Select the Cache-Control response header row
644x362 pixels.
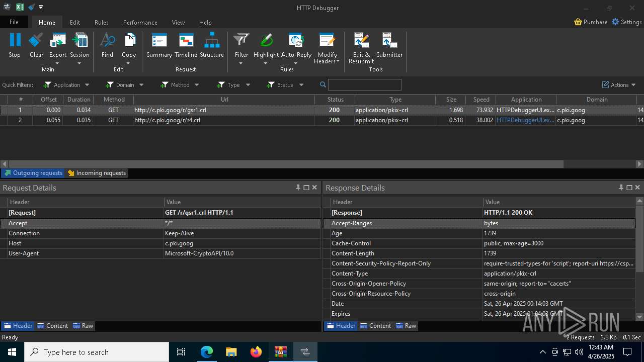tap(479, 243)
